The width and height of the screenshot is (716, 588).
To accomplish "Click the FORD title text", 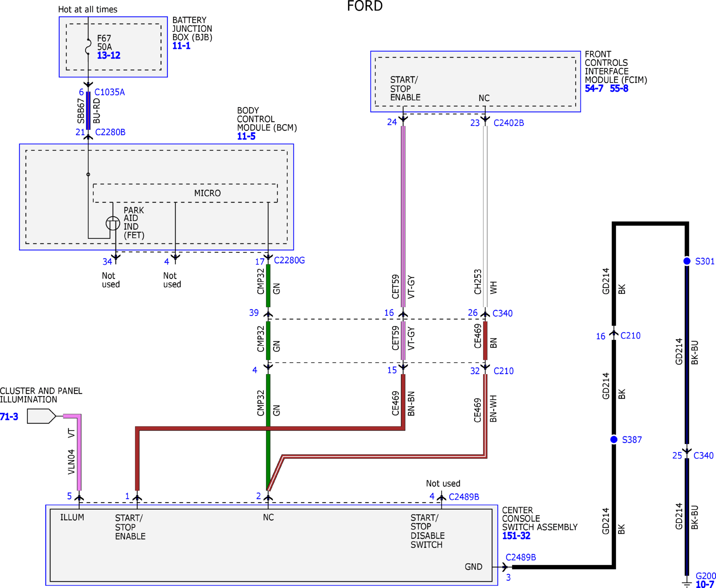I will (365, 6).
